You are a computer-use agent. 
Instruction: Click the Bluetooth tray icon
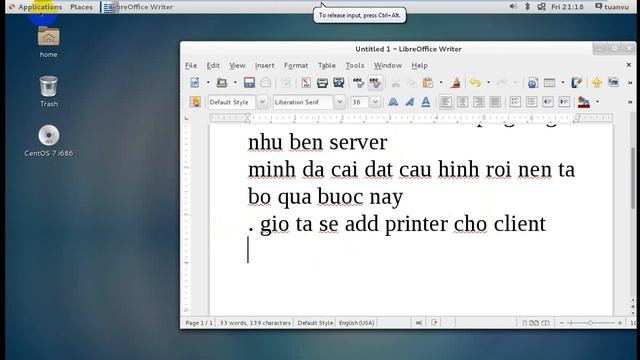pyautogui.click(x=527, y=7)
